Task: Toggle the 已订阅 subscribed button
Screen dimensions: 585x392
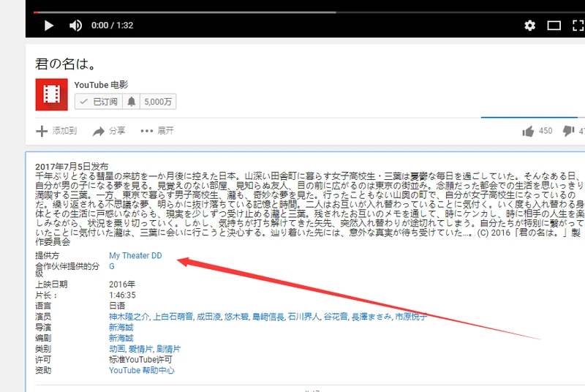Action: click(x=99, y=102)
